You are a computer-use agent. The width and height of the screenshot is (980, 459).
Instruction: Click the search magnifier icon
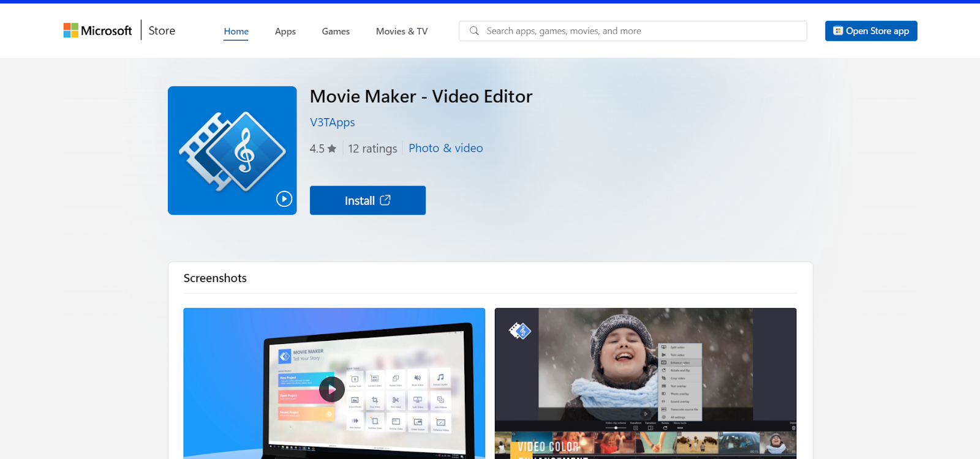474,31
